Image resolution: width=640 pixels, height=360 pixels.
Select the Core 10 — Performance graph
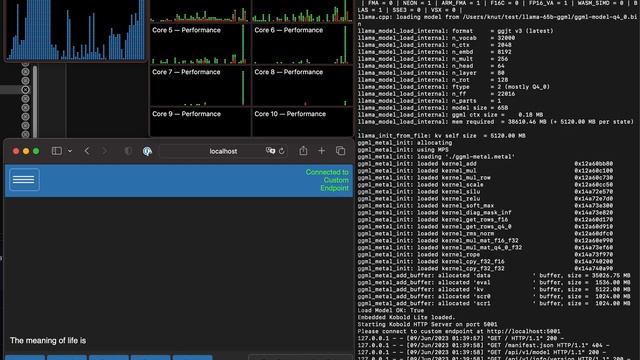click(x=302, y=122)
